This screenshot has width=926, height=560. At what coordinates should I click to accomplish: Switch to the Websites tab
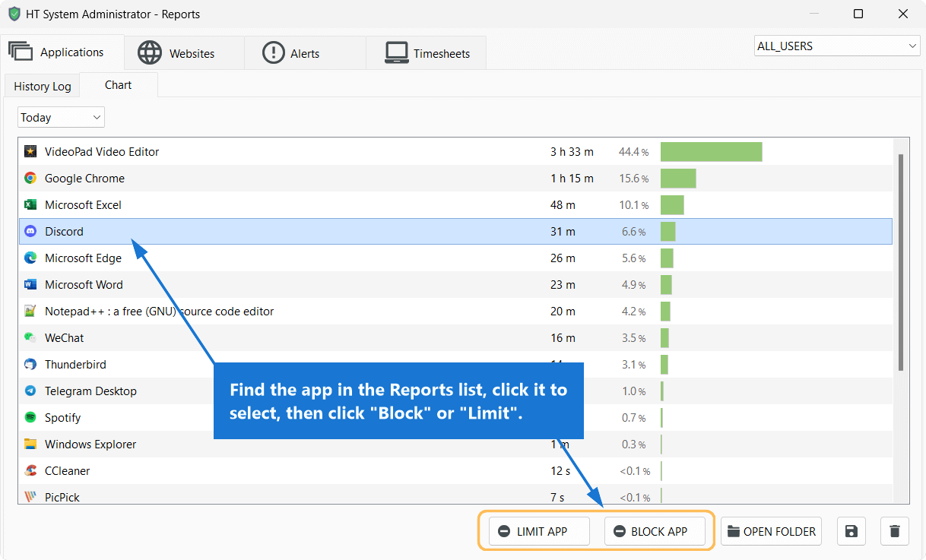pos(184,53)
